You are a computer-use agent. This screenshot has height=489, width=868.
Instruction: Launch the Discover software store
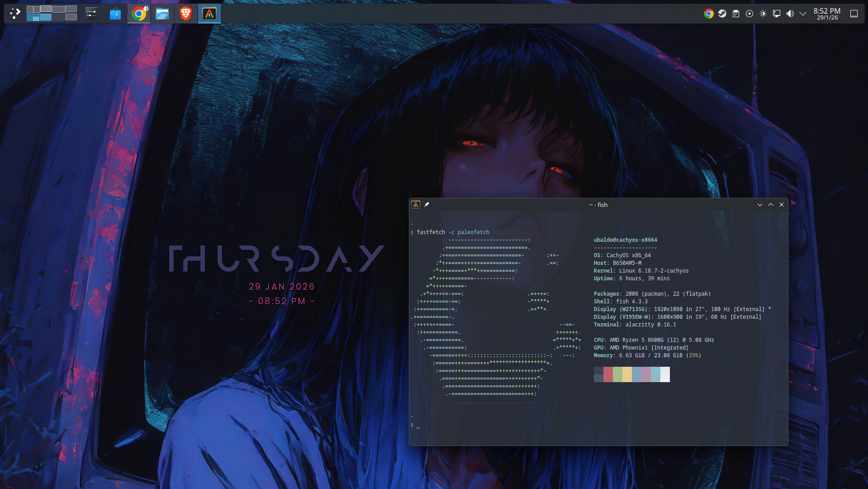pos(115,14)
